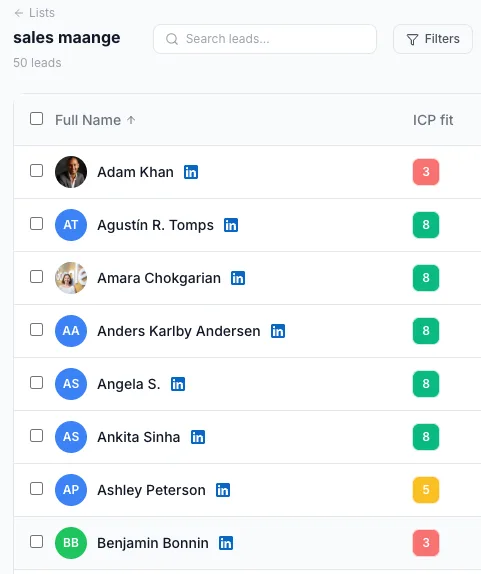The width and height of the screenshot is (481, 574).
Task: Open the Filters panel
Action: 433,39
